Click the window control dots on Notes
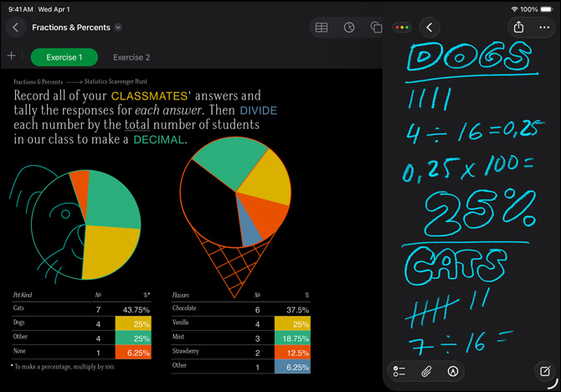The width and height of the screenshot is (561, 392). tap(402, 28)
